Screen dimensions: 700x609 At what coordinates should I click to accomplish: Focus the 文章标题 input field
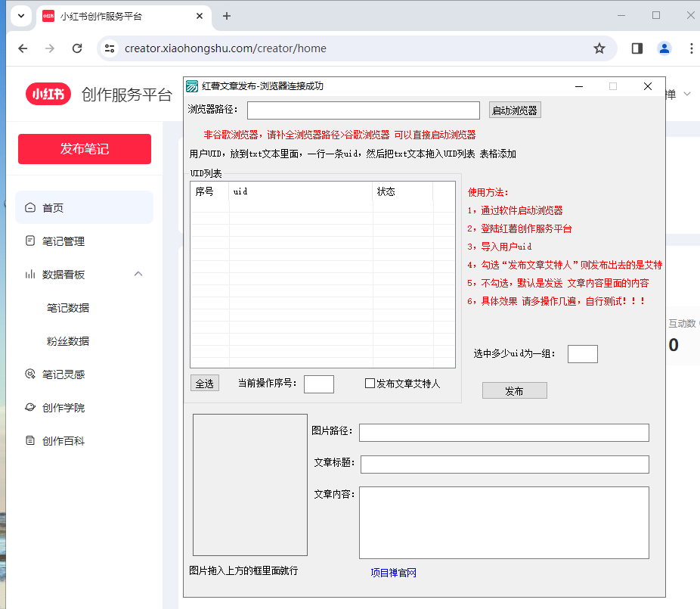(x=504, y=465)
